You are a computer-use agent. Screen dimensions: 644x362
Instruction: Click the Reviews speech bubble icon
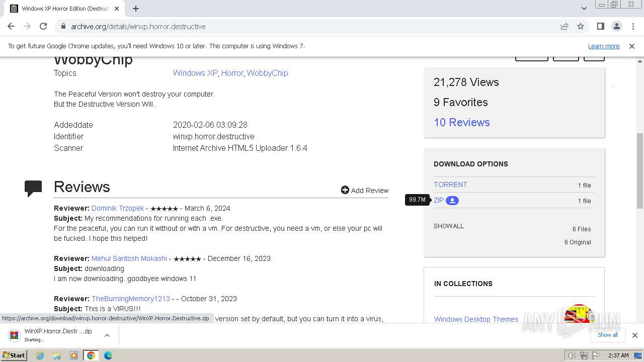point(33,188)
